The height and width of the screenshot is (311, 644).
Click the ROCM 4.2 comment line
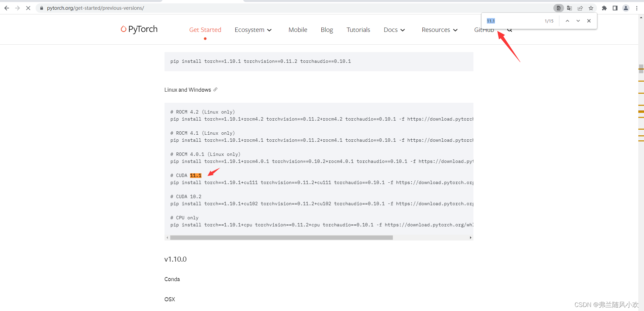click(202, 112)
